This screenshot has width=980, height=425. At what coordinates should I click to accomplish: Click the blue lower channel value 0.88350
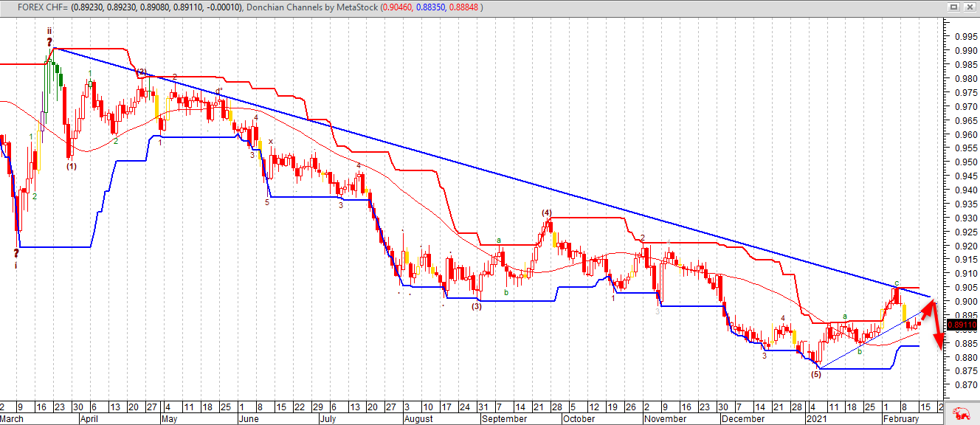coord(431,7)
